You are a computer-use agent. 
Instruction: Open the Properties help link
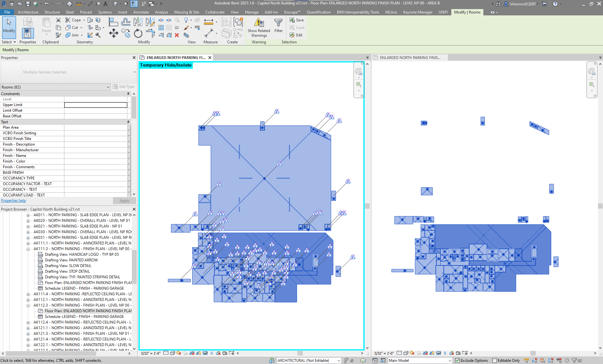(13, 200)
